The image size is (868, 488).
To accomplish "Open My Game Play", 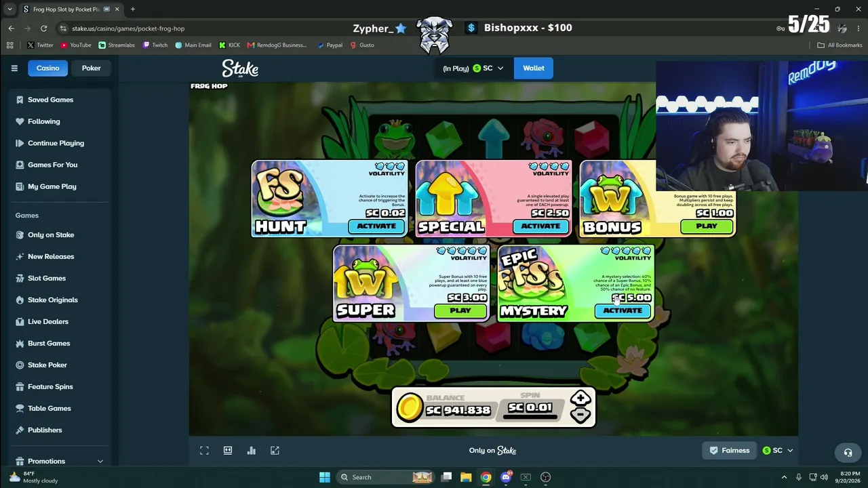I will [x=60, y=186].
